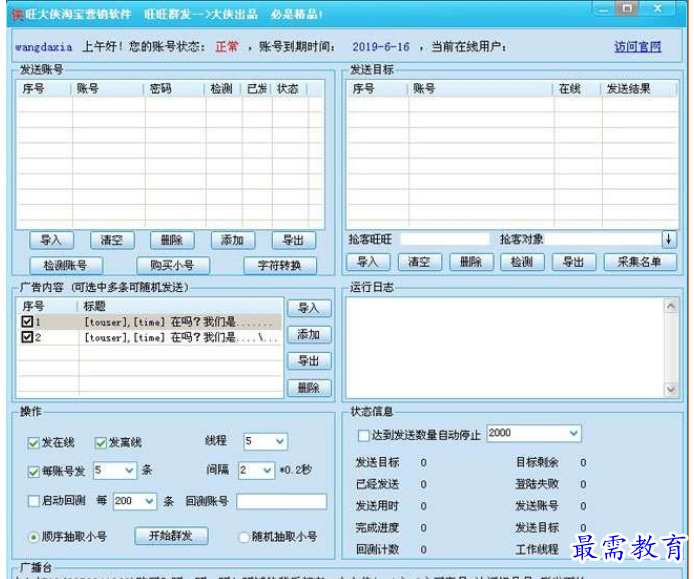Toggle the 发离线 checkbox
The height and width of the screenshot is (579, 694).
click(x=101, y=443)
